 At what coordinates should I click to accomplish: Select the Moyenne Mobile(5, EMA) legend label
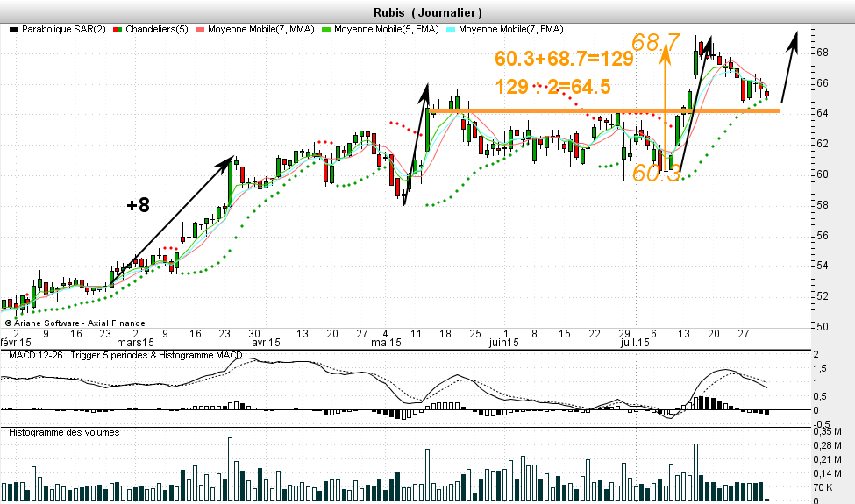click(x=387, y=30)
